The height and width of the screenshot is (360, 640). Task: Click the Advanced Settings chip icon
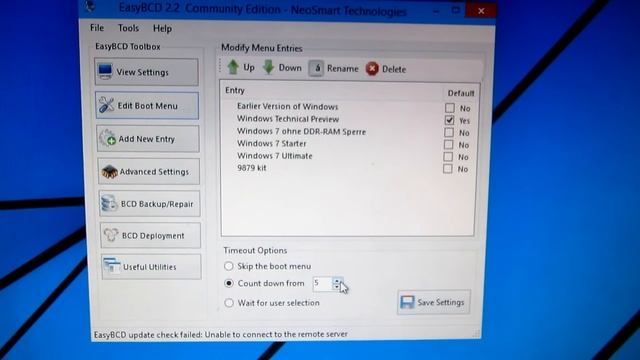(x=109, y=171)
